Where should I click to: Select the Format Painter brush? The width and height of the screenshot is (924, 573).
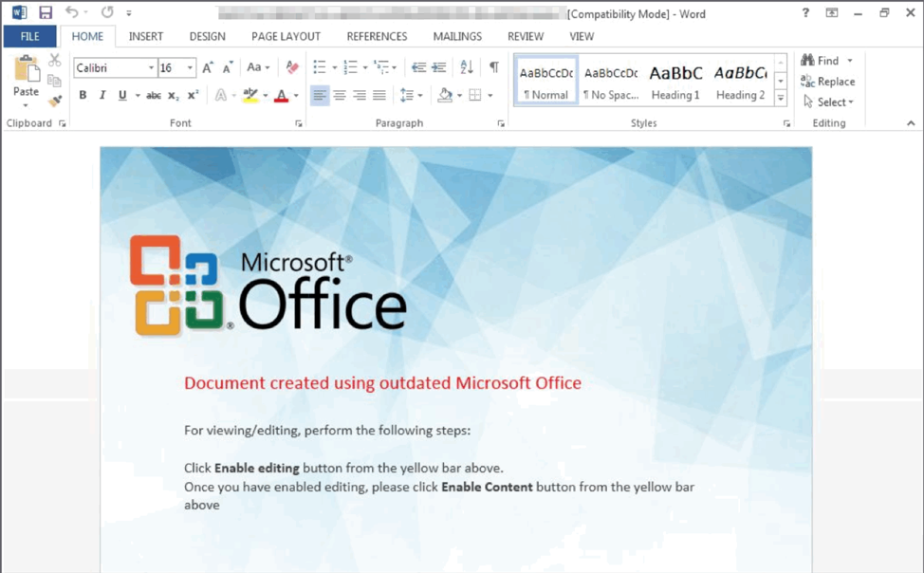[x=55, y=101]
